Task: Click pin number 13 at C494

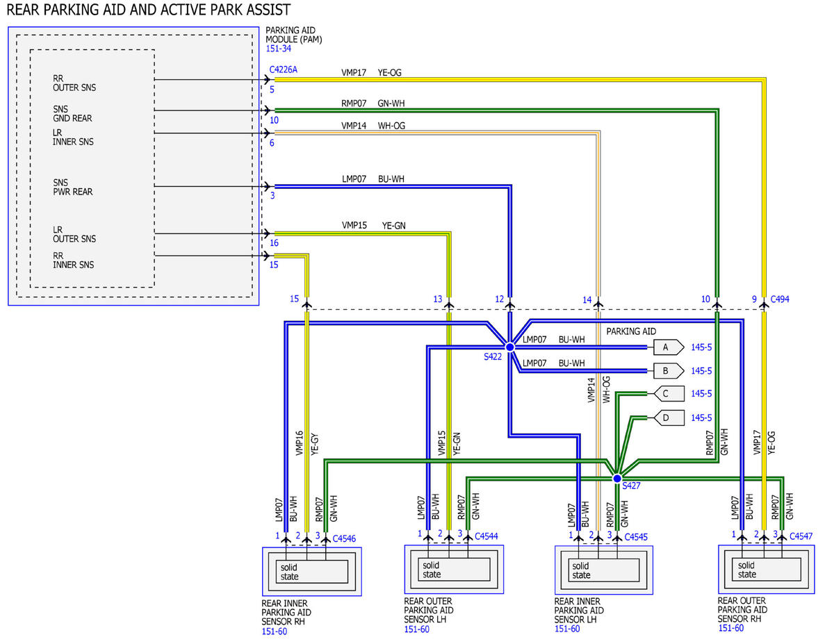Action: pyautogui.click(x=437, y=299)
